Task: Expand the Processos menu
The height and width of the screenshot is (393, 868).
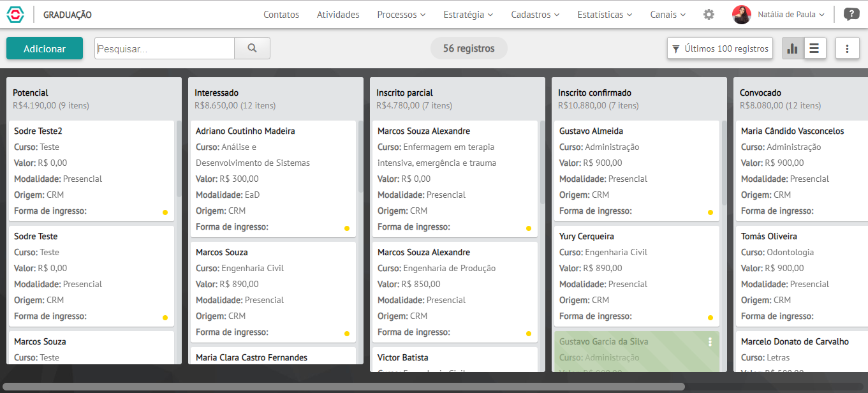Action: coord(401,15)
